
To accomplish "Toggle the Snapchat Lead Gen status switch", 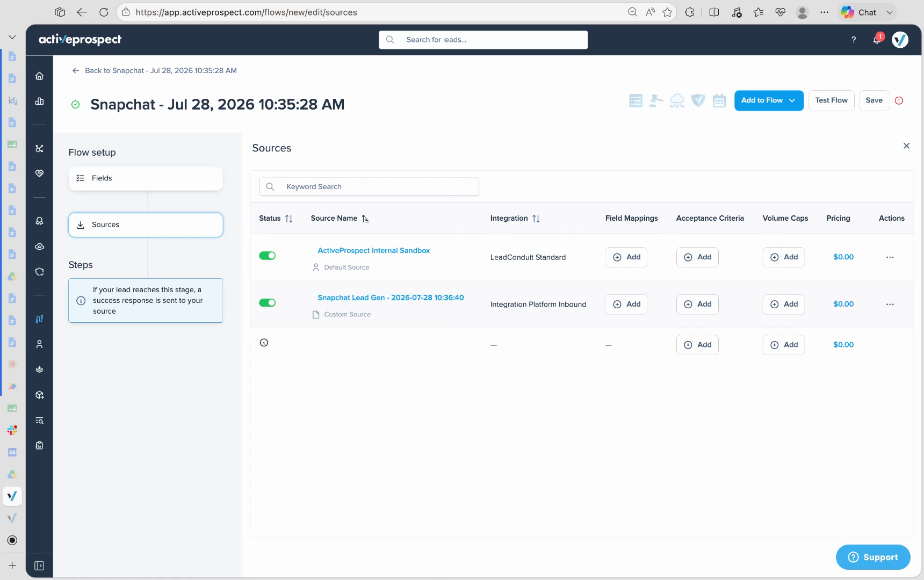I will point(267,303).
